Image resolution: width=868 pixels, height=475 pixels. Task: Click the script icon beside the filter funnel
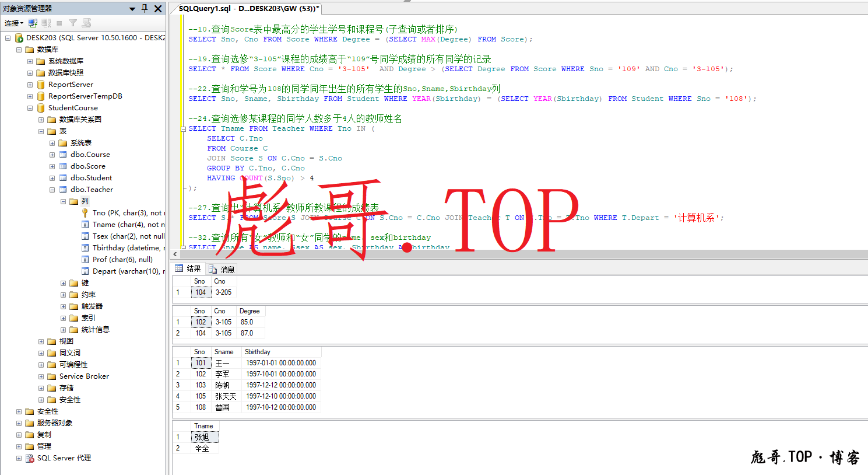point(86,23)
